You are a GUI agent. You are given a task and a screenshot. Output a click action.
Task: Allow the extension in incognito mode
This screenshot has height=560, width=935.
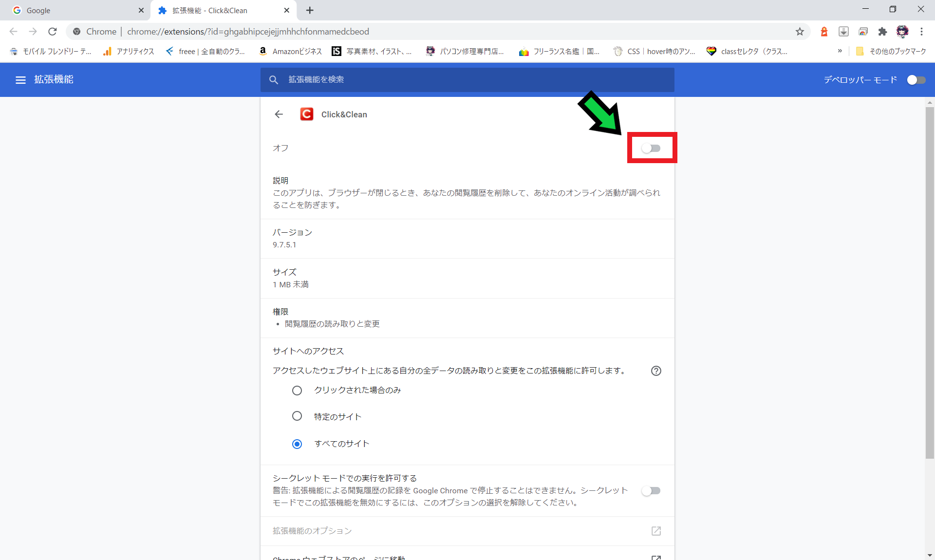point(651,490)
